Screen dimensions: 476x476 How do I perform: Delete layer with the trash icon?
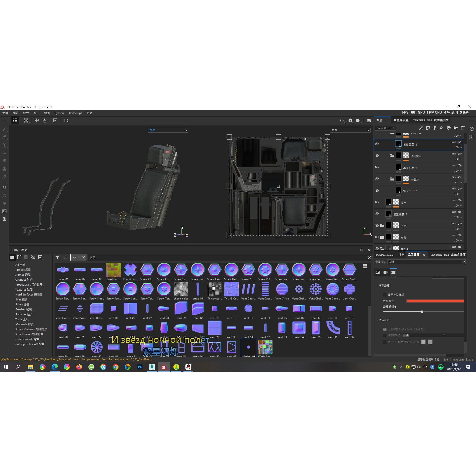coord(463,128)
